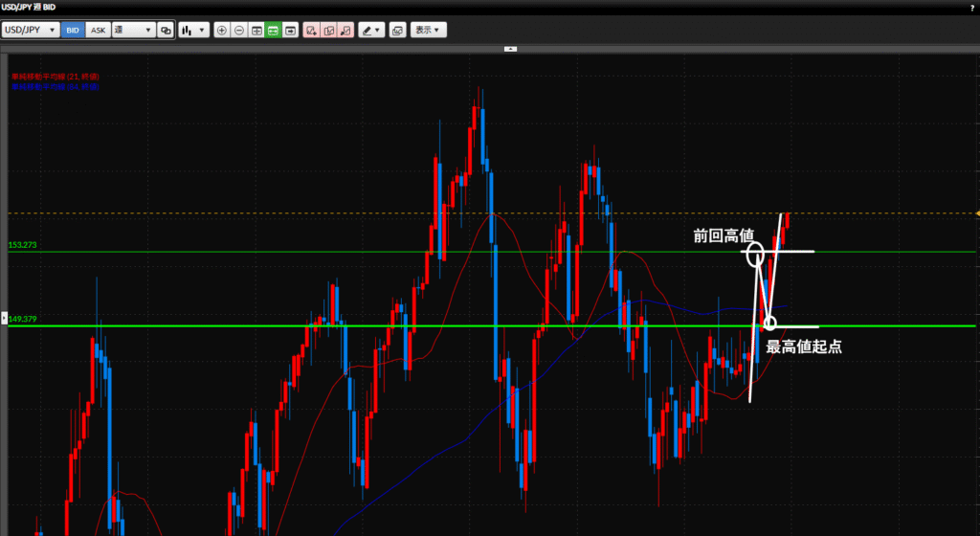Viewport: 980px width, 536px height.
Task: Click the middle pink chart settings icon
Action: click(328, 30)
